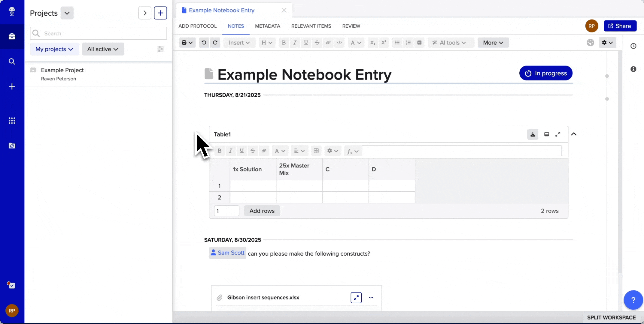Select the Undo icon in the editor toolbar

(x=204, y=43)
